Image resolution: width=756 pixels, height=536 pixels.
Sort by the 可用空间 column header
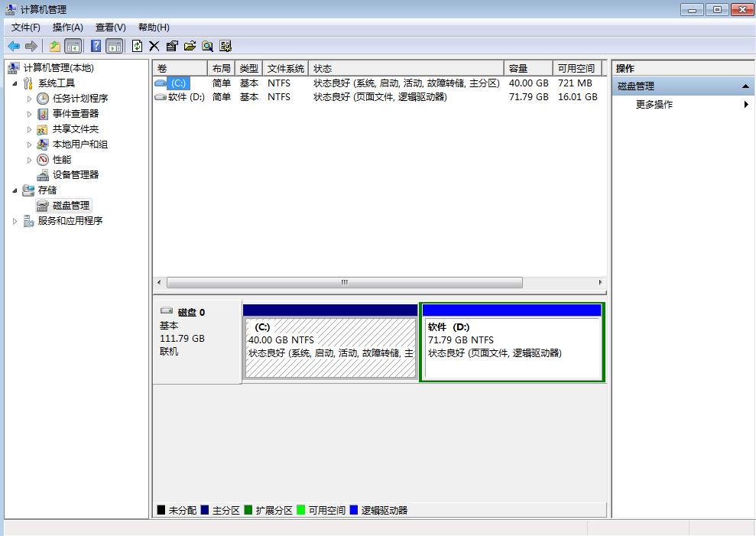point(577,69)
